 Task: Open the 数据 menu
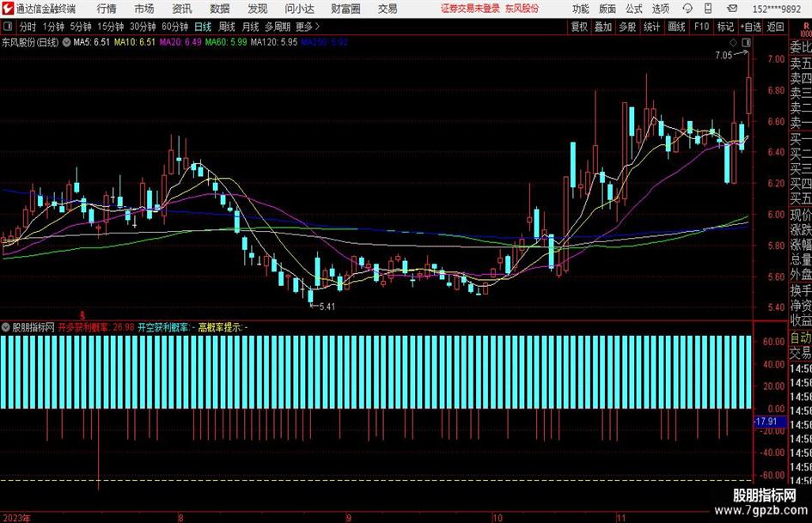click(x=220, y=9)
